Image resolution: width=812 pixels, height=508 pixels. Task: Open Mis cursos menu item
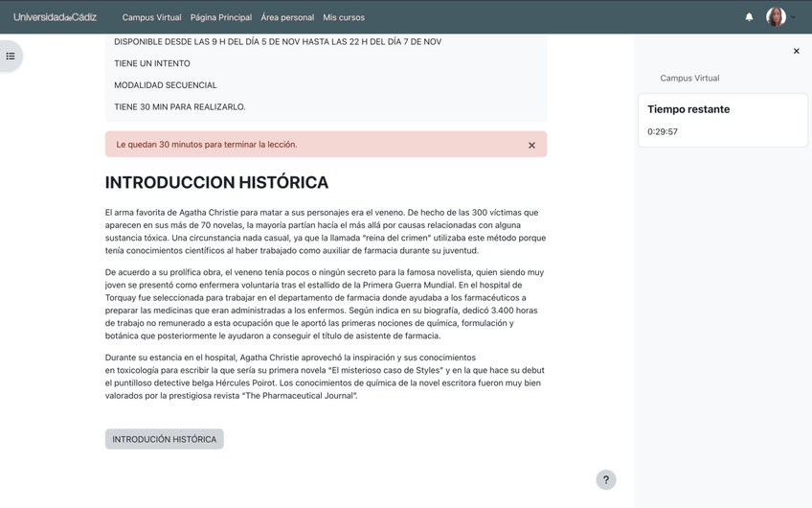[x=344, y=17]
